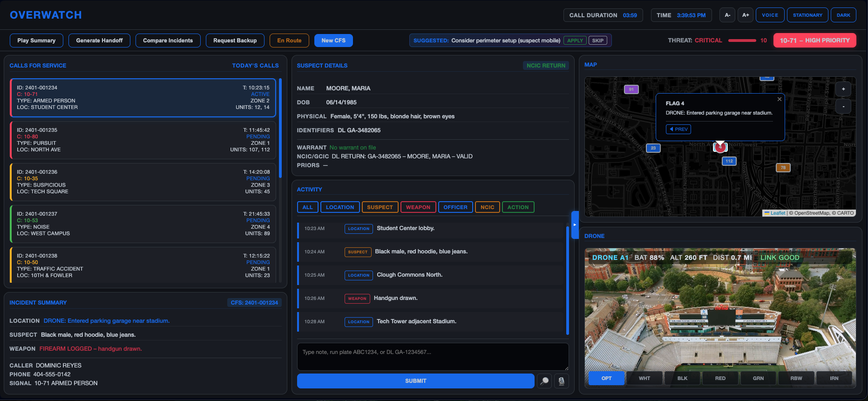Viewport: 868px width, 401px height.
Task: Click Play Summary button
Action: click(x=36, y=41)
